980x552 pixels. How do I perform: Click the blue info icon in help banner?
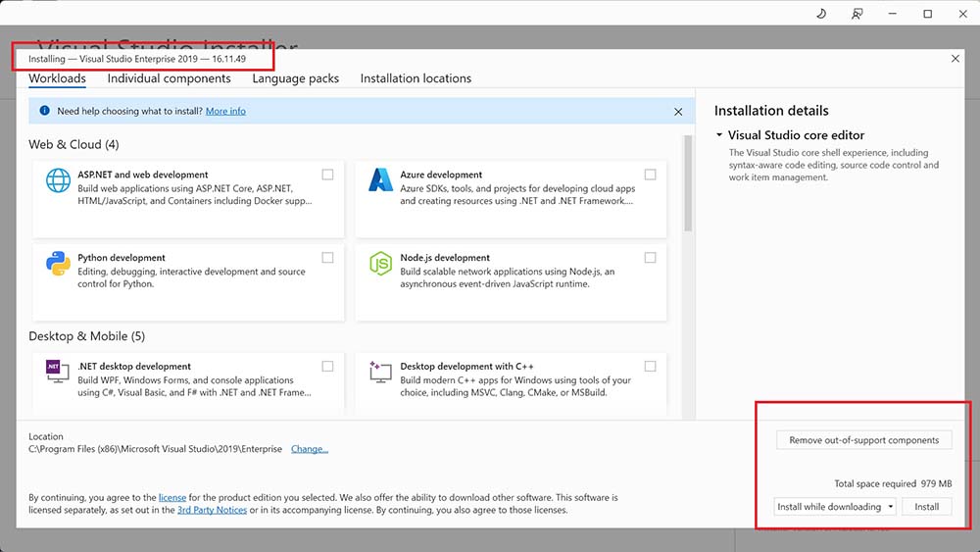tap(44, 111)
